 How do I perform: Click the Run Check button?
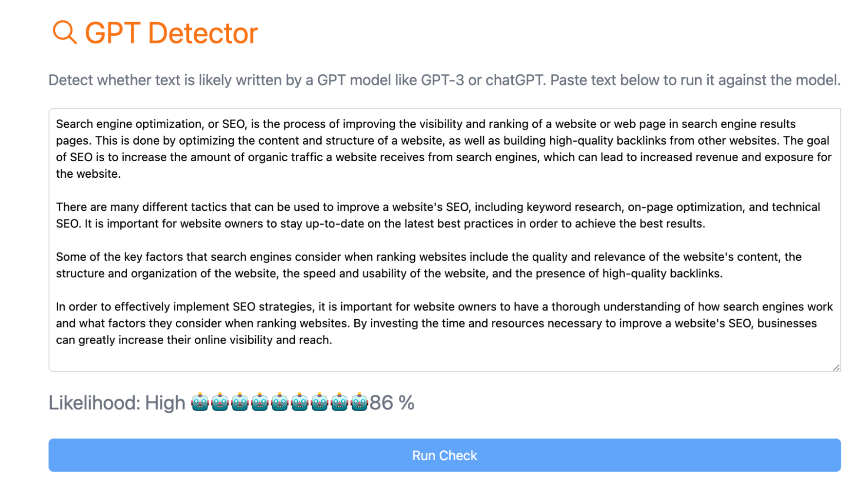click(x=445, y=455)
